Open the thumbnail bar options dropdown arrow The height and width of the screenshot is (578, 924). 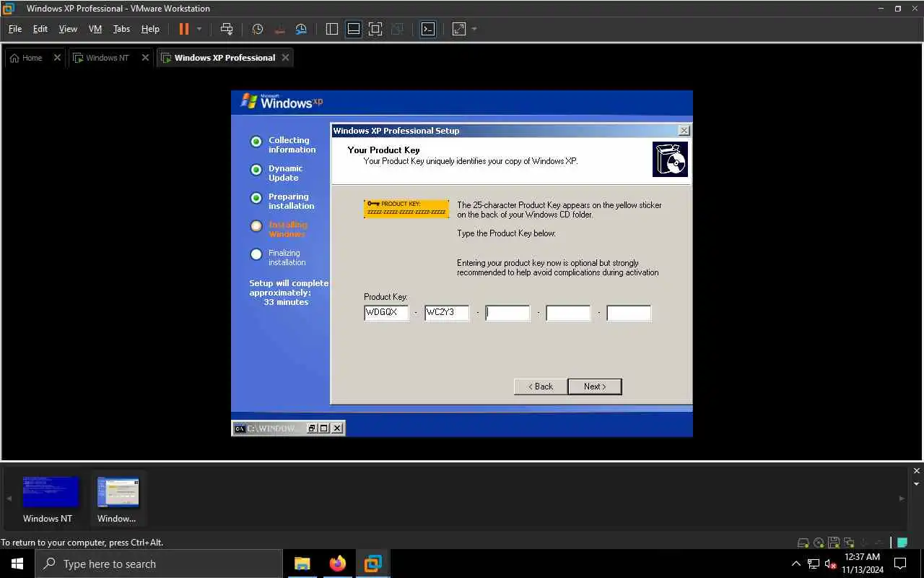click(917, 484)
